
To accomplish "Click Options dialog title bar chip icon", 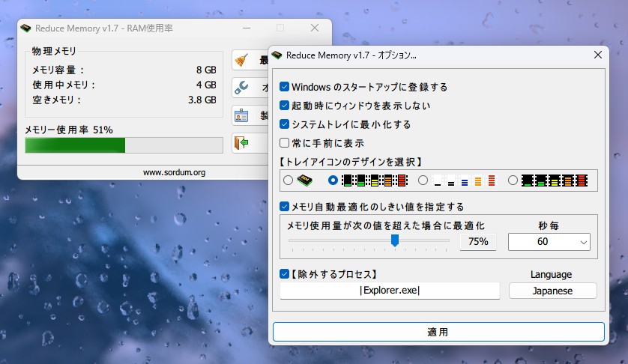I will [x=277, y=55].
